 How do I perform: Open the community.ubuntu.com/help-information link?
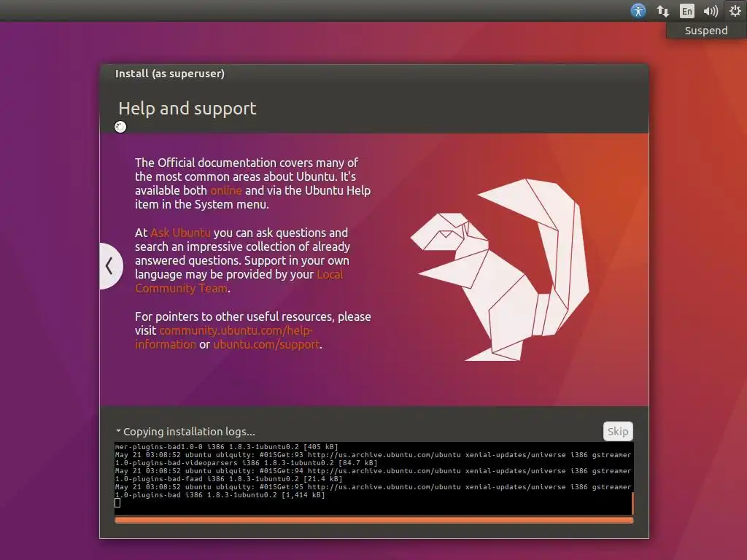(x=224, y=337)
